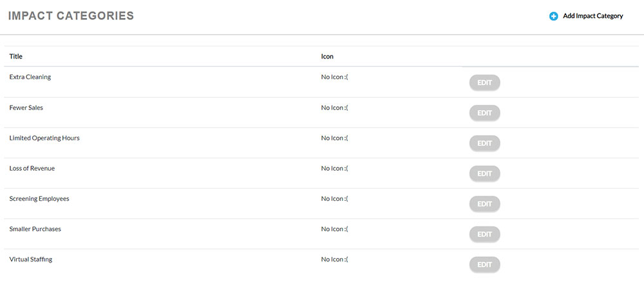Edit the Fewer Sales category

484,113
